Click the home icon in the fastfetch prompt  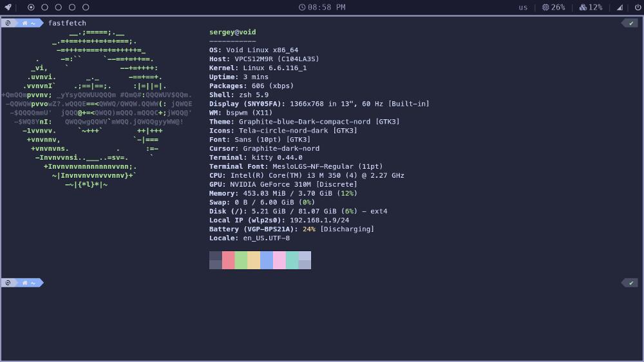(24, 23)
